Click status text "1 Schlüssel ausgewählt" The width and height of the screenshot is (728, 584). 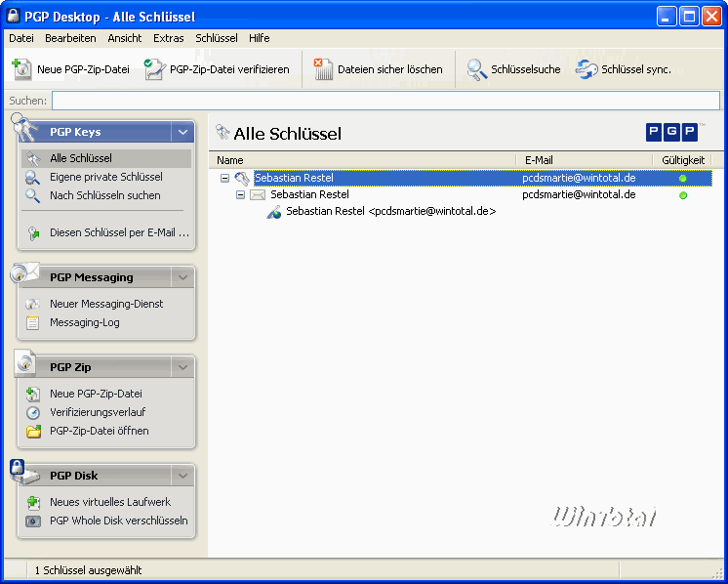click(x=88, y=570)
